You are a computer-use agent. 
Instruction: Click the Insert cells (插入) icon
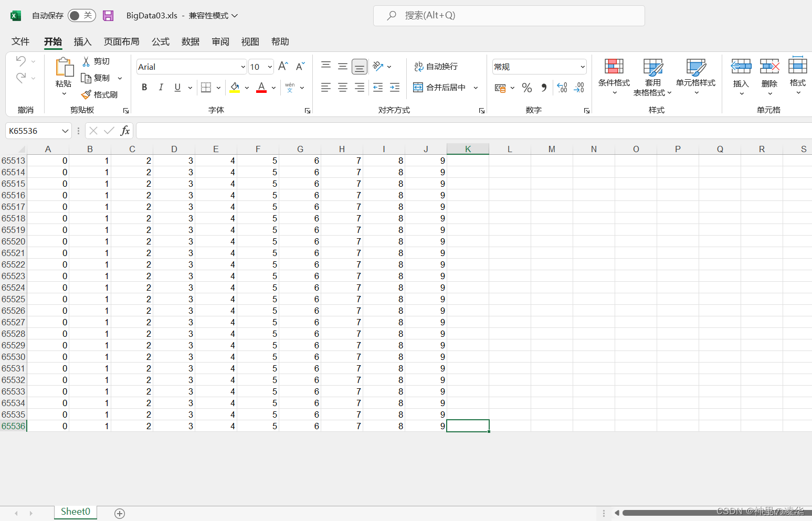click(x=741, y=67)
